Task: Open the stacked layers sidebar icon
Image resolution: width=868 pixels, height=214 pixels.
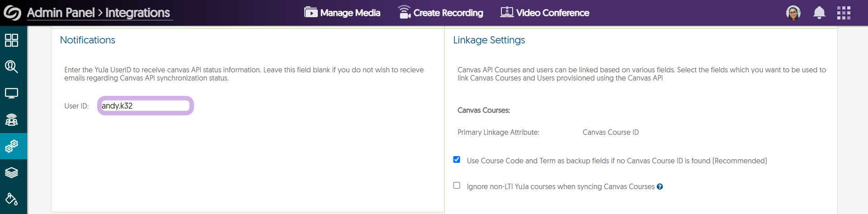Action: 12,172
